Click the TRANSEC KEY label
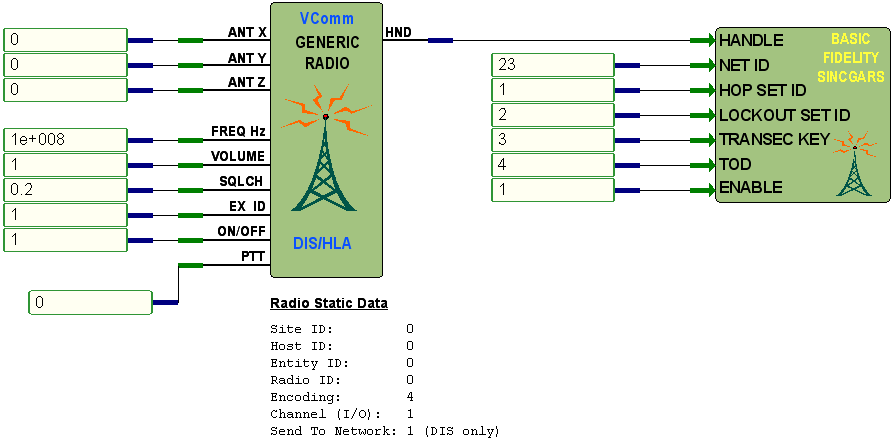The image size is (896, 444). tap(774, 139)
